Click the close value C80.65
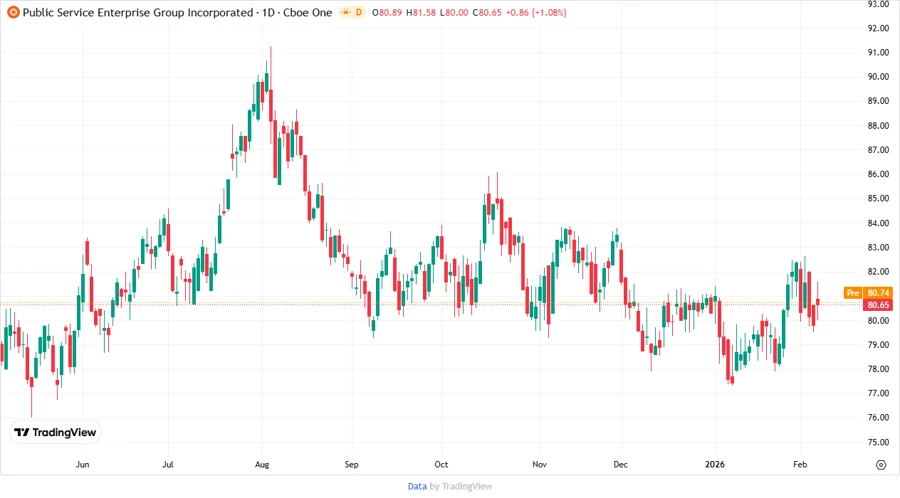The height and width of the screenshot is (498, 900). point(487,13)
